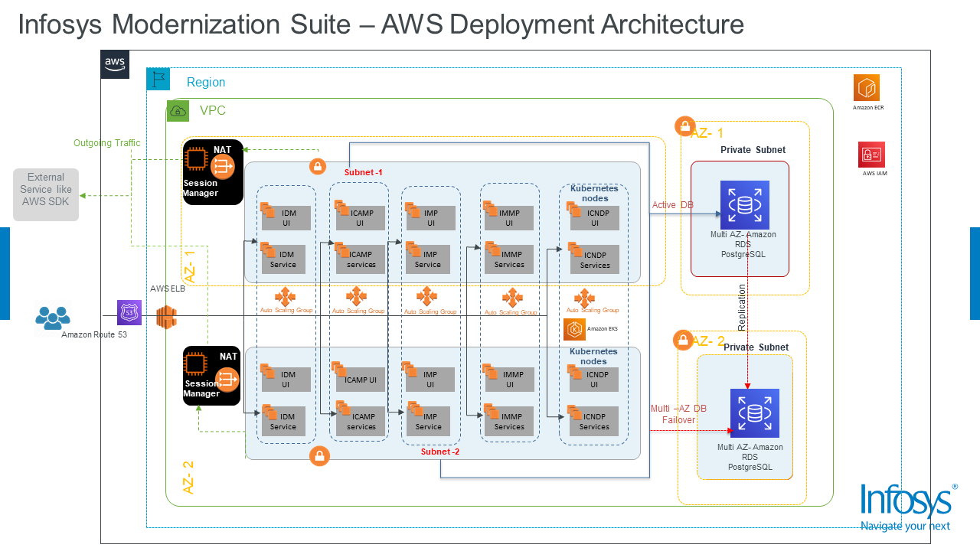Screen dimensions: 980x551
Task: Click the Region flag icon
Action: point(158,80)
